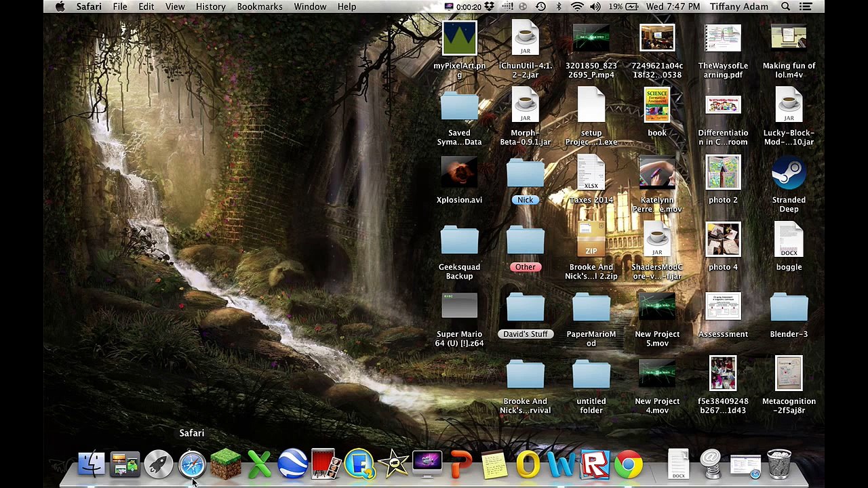Launch Roblox from the dock
Viewport: 868px width, 488px height.
coord(595,464)
